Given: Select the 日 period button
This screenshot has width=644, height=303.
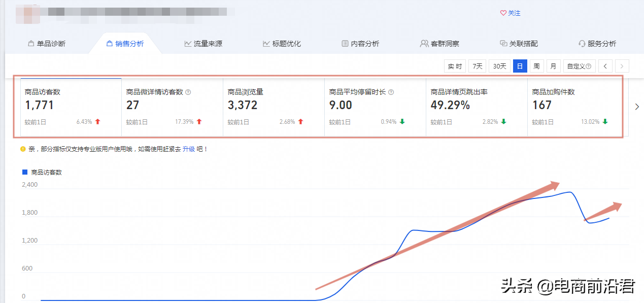Looking at the screenshot, I should tap(520, 66).
